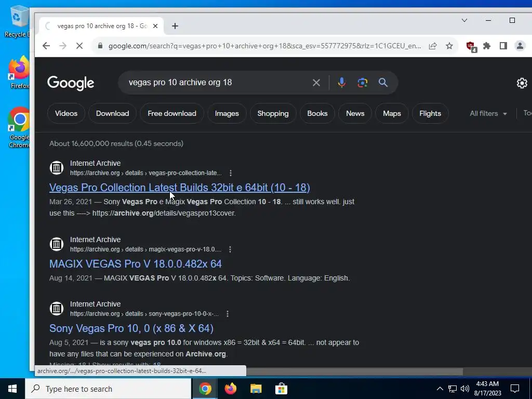Click the site security lock icon
Screen dimensions: 532x399
(100, 46)
